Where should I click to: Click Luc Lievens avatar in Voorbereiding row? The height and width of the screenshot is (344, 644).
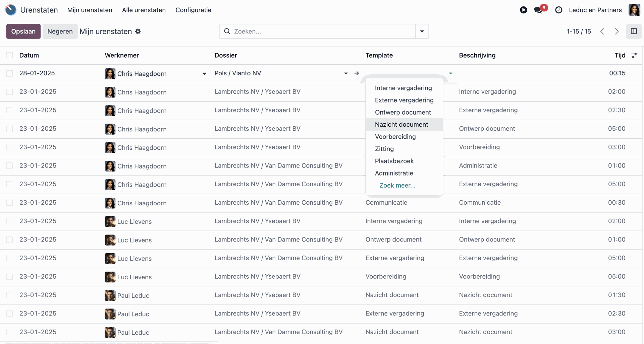click(110, 277)
